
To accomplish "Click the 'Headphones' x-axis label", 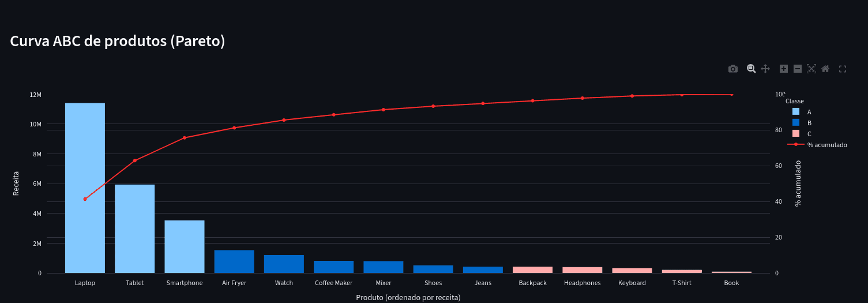I will coord(583,283).
